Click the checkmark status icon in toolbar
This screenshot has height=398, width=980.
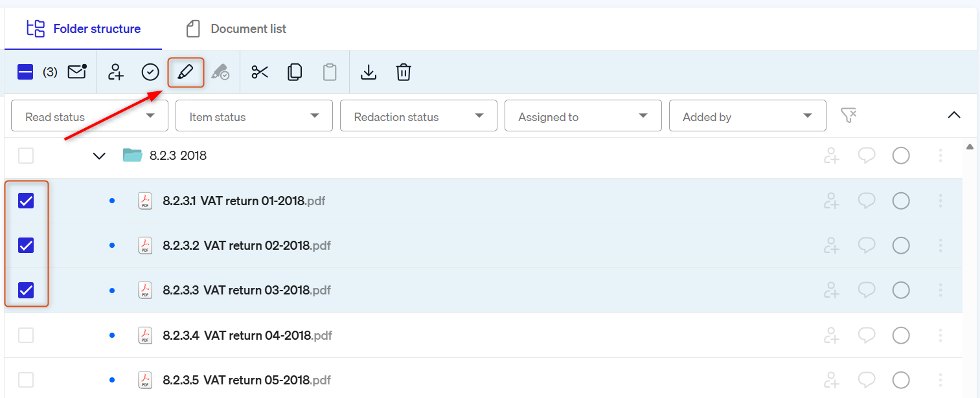tap(150, 72)
